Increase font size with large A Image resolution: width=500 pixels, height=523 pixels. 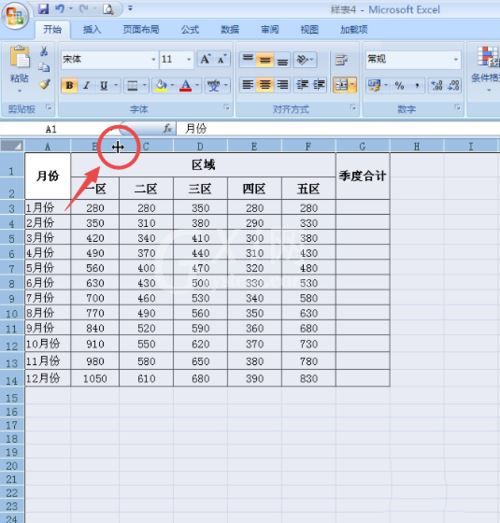pos(205,59)
